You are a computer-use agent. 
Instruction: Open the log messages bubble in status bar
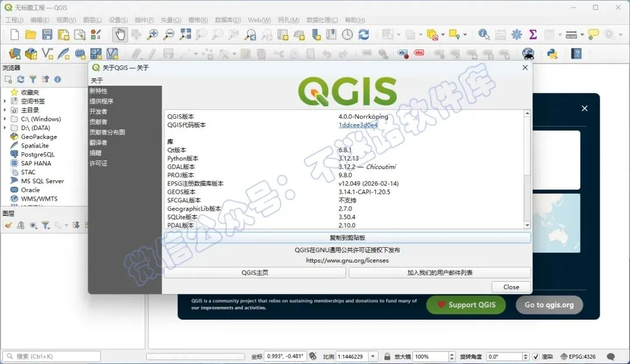[611, 356]
